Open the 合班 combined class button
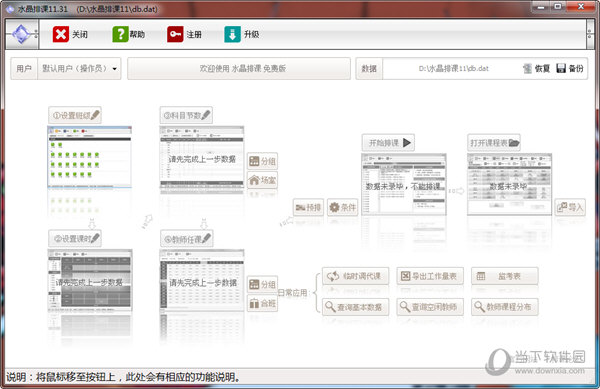The image size is (600, 389). pos(262,304)
